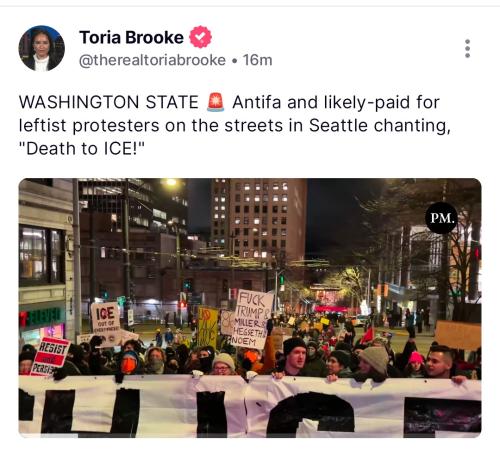Click the WASHINGTON STATE heading text

[109, 102]
